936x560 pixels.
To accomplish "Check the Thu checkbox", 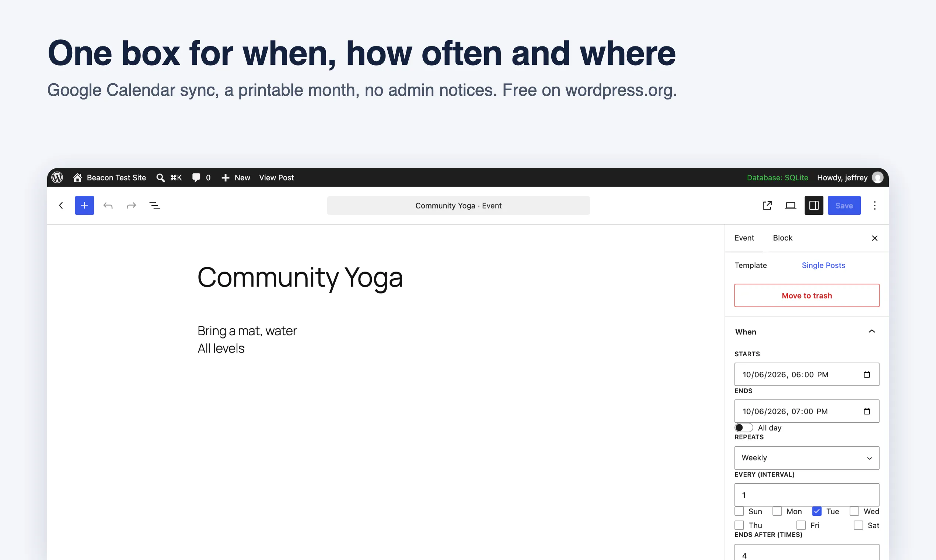I will pyautogui.click(x=739, y=525).
